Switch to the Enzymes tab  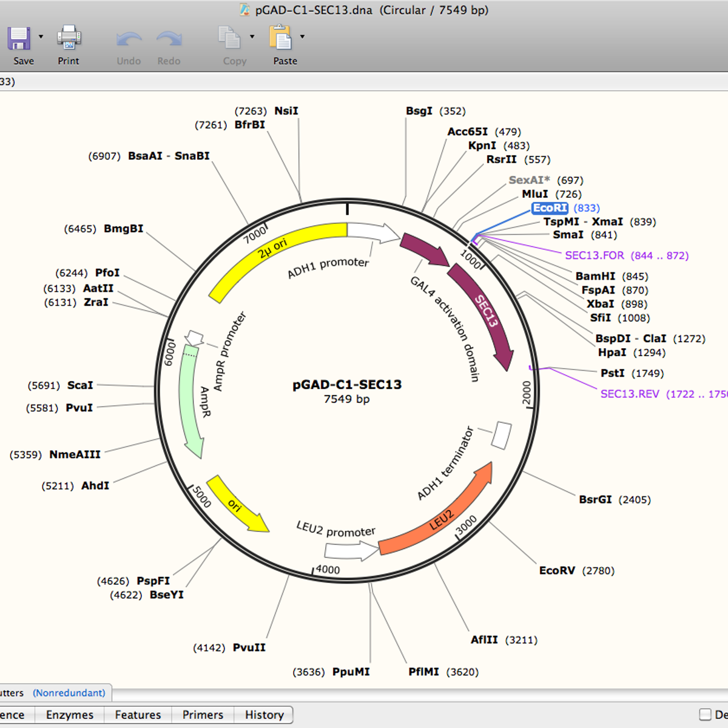pyautogui.click(x=70, y=715)
